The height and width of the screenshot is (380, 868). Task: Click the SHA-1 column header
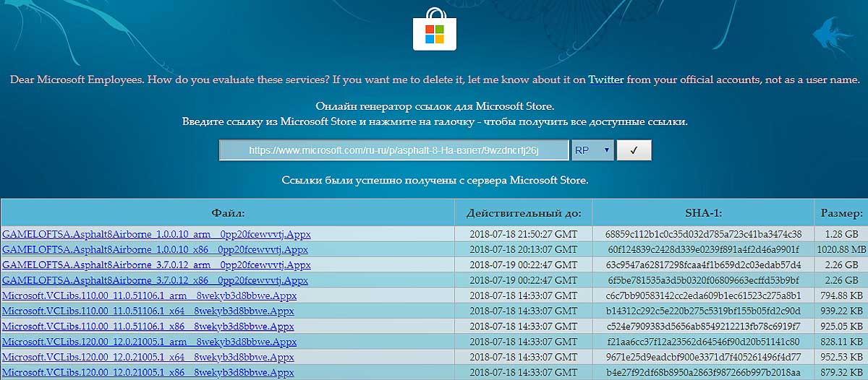click(x=704, y=213)
